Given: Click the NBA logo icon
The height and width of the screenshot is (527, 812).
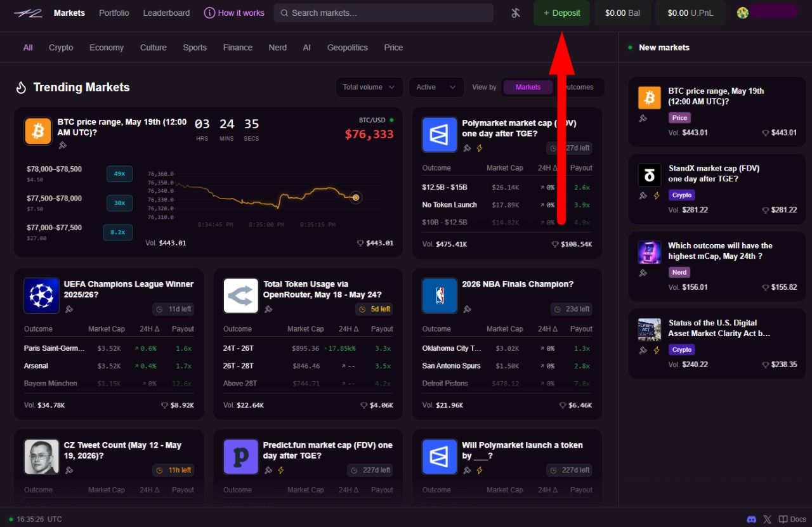Looking at the screenshot, I should coord(440,296).
